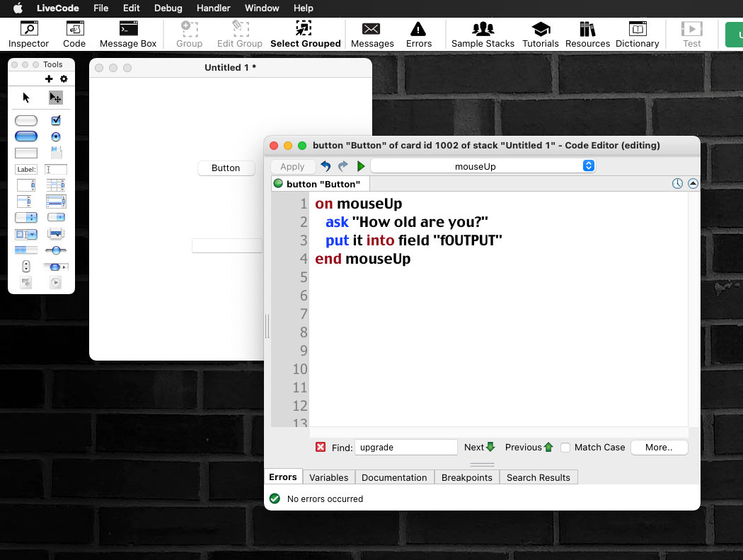This screenshot has width=743, height=560.
Task: Select the radio button control in Tools palette
Action: 56,136
